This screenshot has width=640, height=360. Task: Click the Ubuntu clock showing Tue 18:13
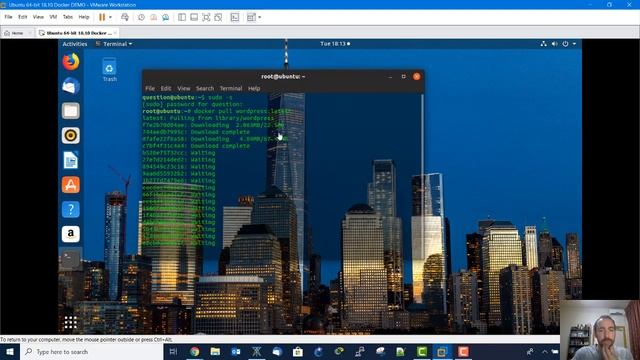(335, 44)
